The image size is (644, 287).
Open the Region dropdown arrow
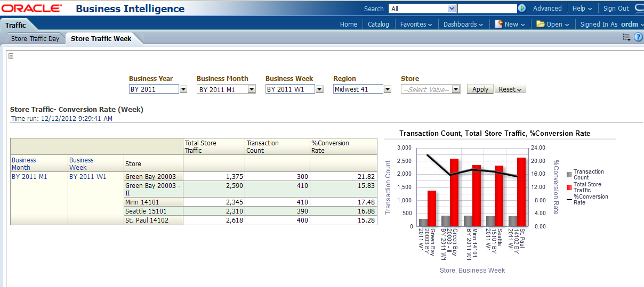(388, 89)
